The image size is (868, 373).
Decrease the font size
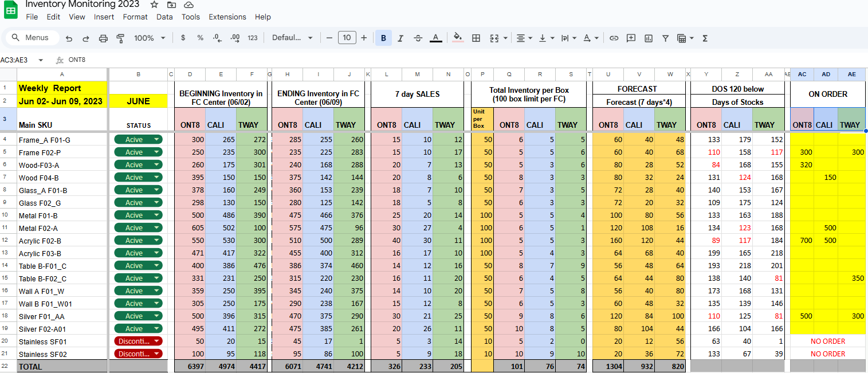click(329, 38)
